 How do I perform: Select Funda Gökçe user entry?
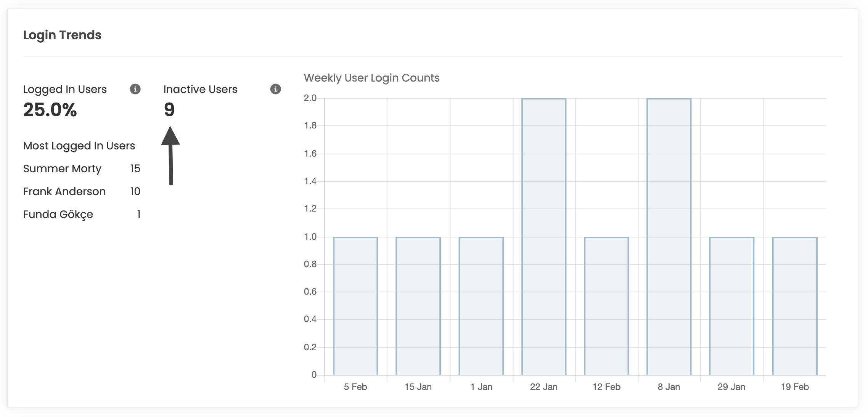click(x=58, y=214)
